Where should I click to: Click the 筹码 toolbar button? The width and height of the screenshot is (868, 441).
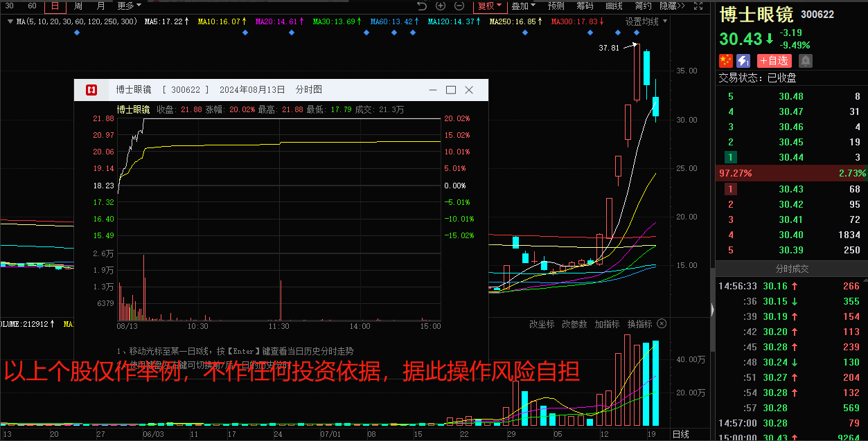tap(585, 6)
